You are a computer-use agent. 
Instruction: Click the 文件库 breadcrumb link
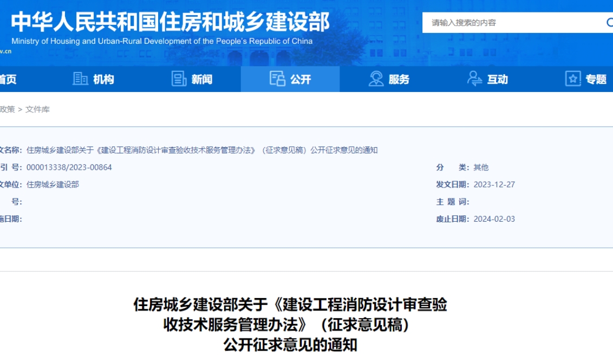pyautogui.click(x=37, y=109)
